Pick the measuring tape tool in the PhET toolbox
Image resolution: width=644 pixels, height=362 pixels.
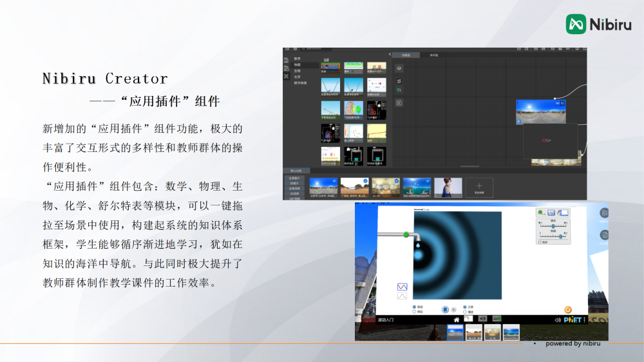pos(542,213)
